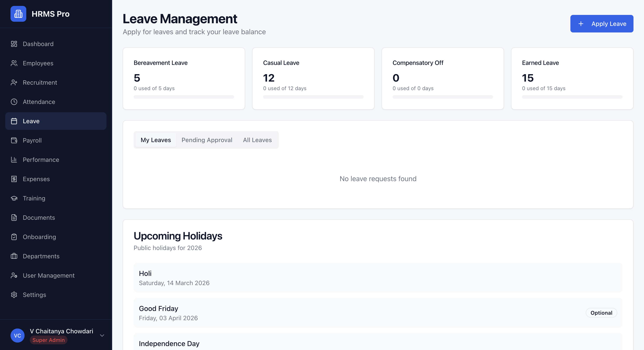Viewport: 644px width, 350px height.
Task: Click the Leave Management page heading
Action: click(180, 19)
